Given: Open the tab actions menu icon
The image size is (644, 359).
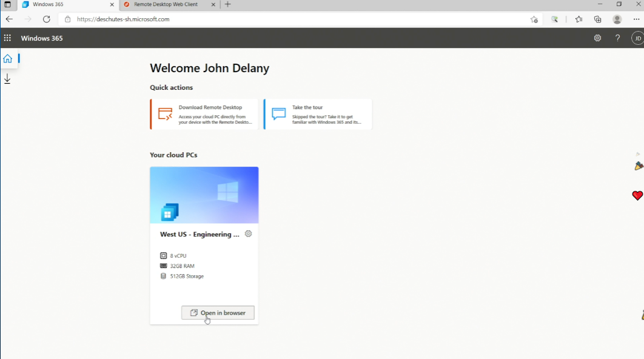Looking at the screenshot, I should 7,4.
